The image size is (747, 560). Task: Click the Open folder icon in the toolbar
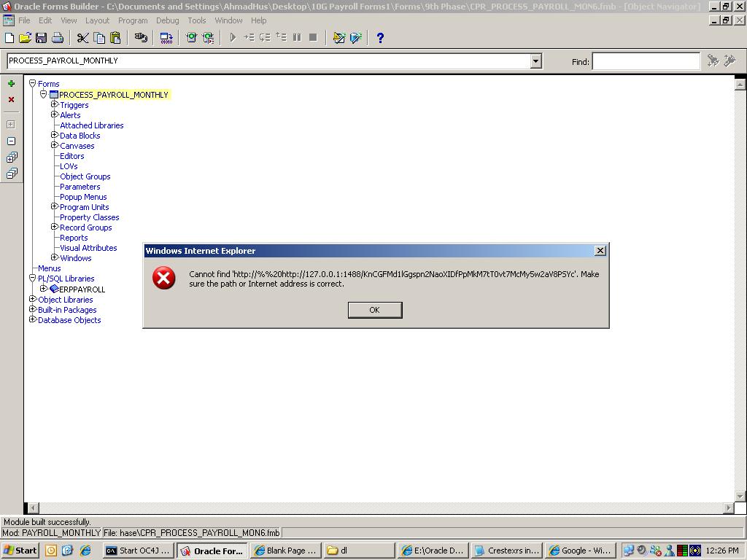click(x=25, y=38)
